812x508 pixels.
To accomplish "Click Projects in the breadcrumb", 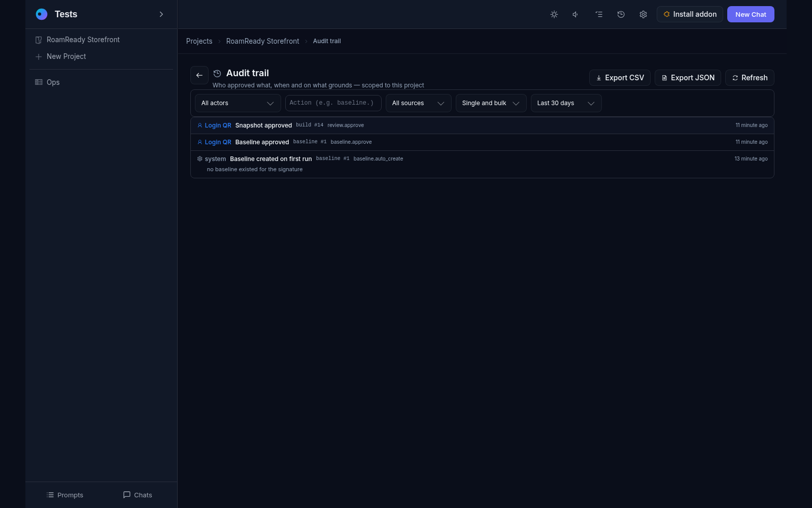I will [199, 41].
